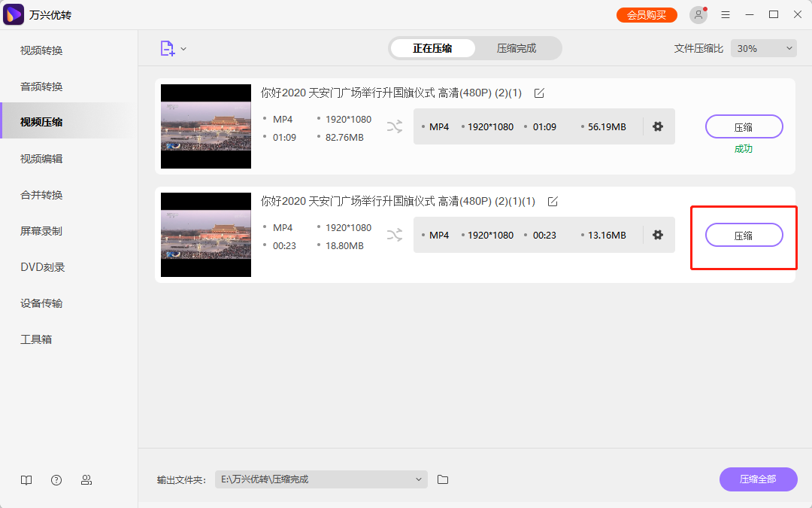Click the 压缩 button for the second video
812x508 pixels.
744,235
